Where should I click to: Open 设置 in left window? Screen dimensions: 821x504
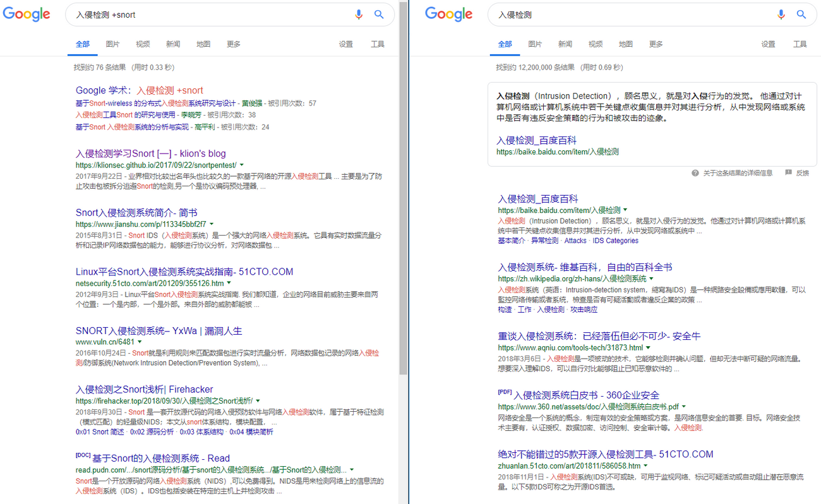345,44
